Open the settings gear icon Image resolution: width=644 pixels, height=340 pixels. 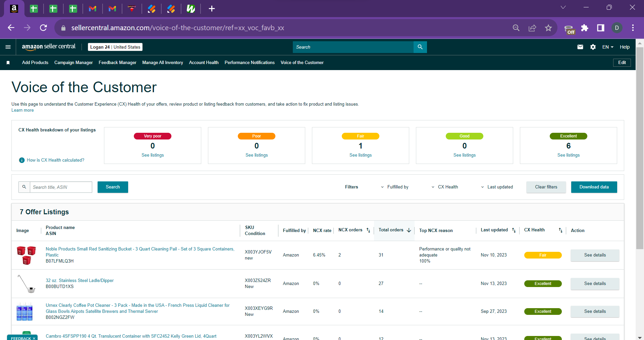(593, 47)
